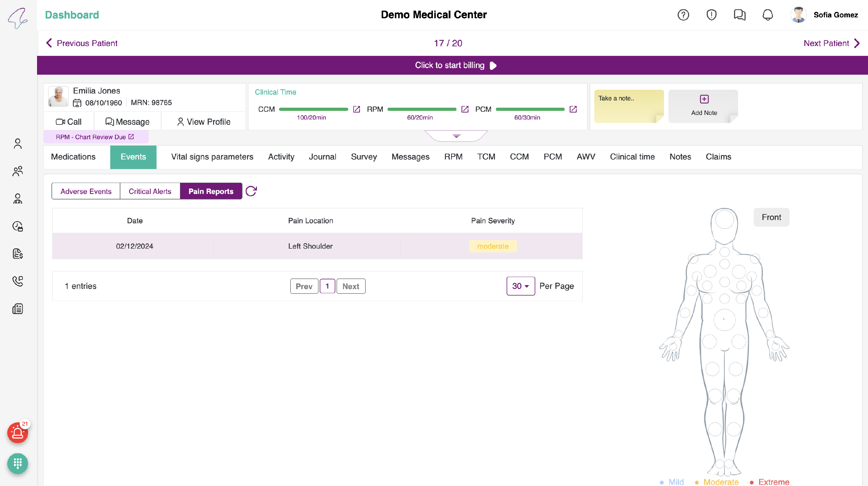Open the 30 per page dropdown
Screen dimensions: 868x486
520,286
